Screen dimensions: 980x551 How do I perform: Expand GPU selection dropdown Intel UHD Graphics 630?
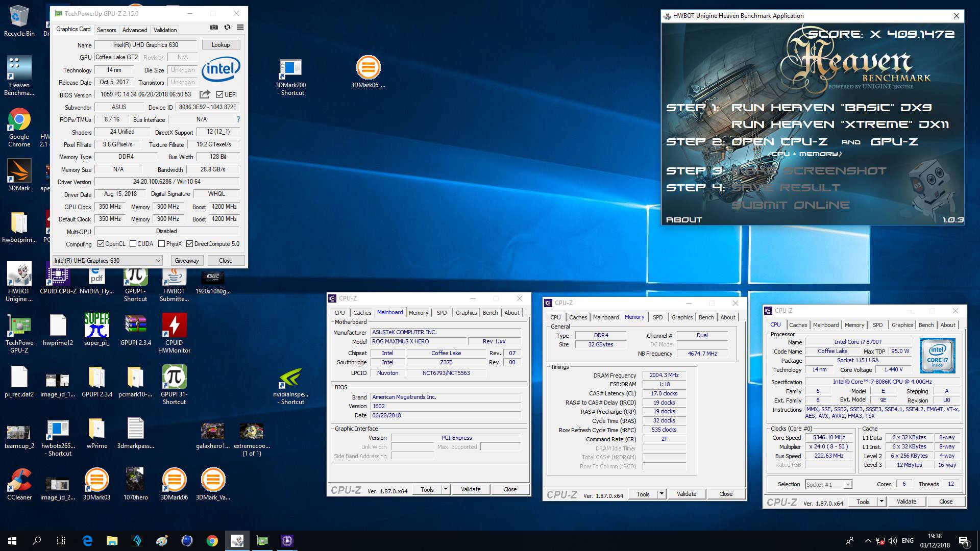coord(108,261)
